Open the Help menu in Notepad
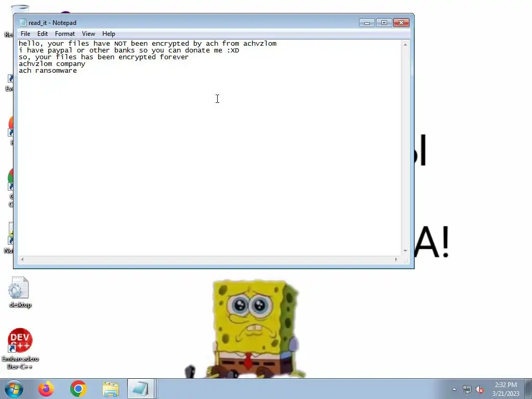The image size is (532, 399). pyautogui.click(x=109, y=34)
